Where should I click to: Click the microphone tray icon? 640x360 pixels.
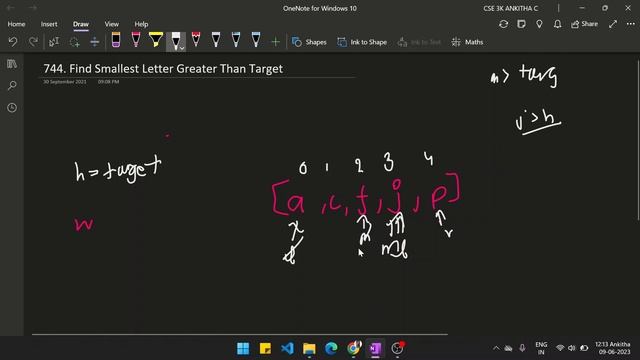coord(522,348)
